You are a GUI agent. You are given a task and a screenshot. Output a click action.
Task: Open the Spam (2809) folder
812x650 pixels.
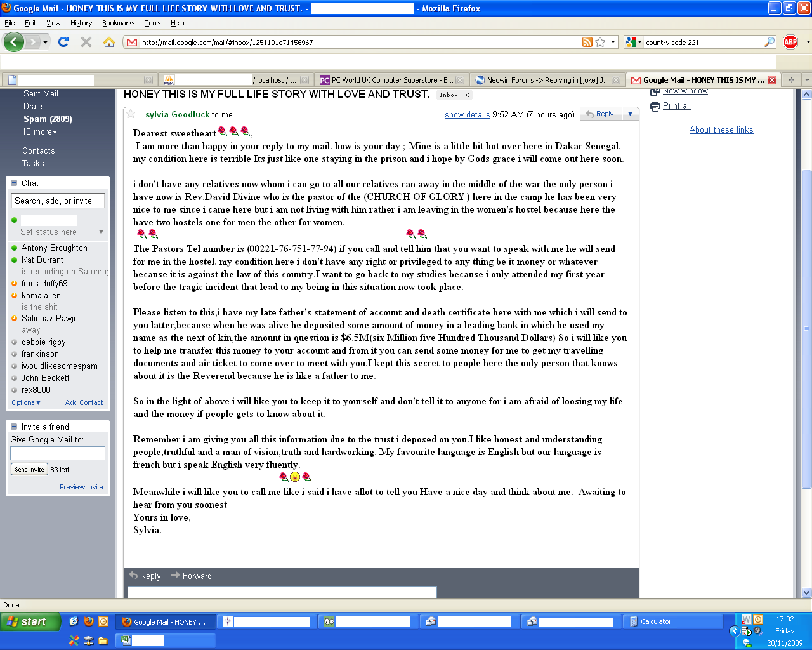click(x=48, y=119)
